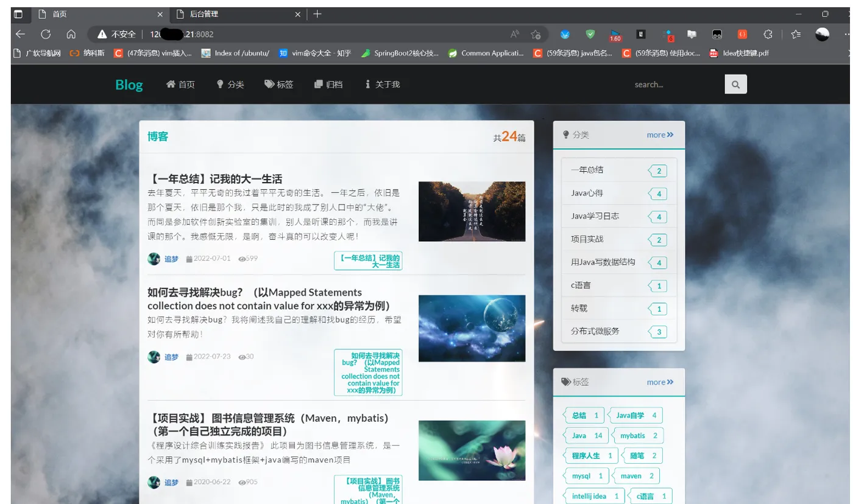Refresh the current page
The height and width of the screenshot is (504, 853).
tap(46, 34)
